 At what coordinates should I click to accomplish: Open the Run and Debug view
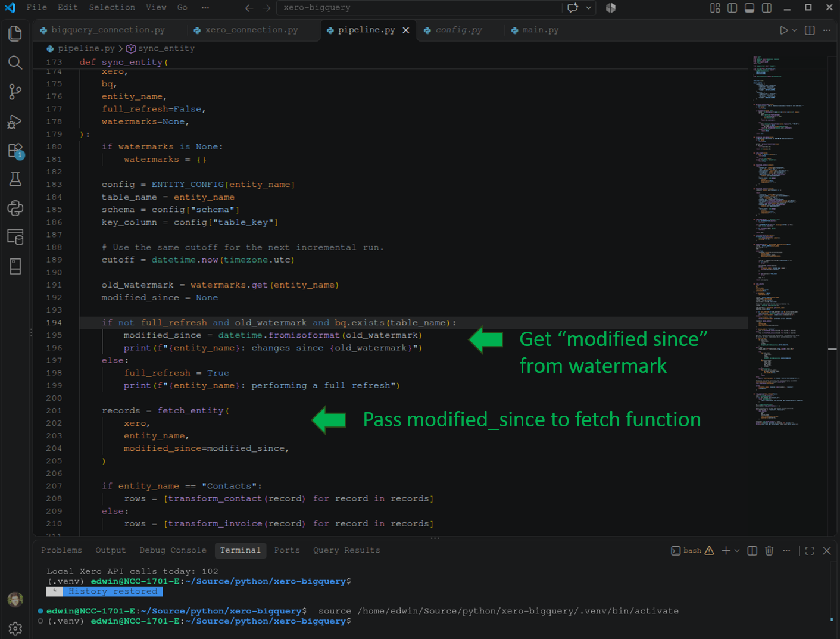coord(15,121)
